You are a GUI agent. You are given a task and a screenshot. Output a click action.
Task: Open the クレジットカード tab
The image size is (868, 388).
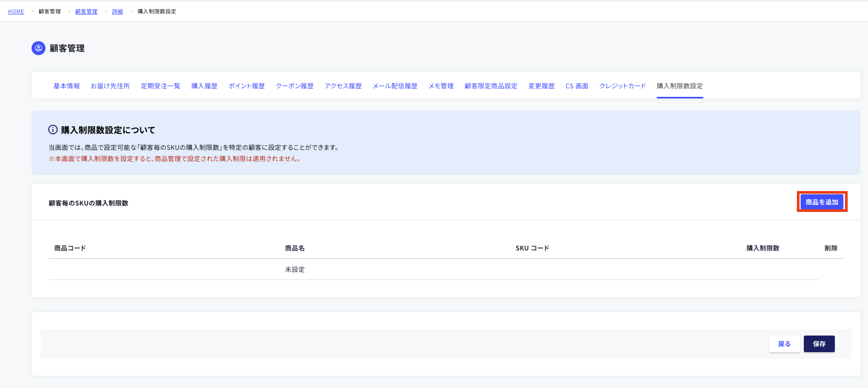(623, 86)
